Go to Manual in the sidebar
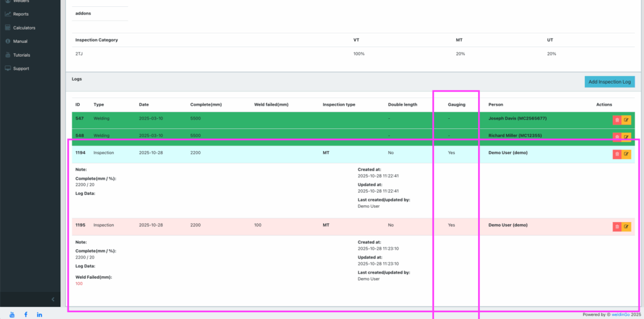This screenshot has height=319, width=644. click(21, 42)
